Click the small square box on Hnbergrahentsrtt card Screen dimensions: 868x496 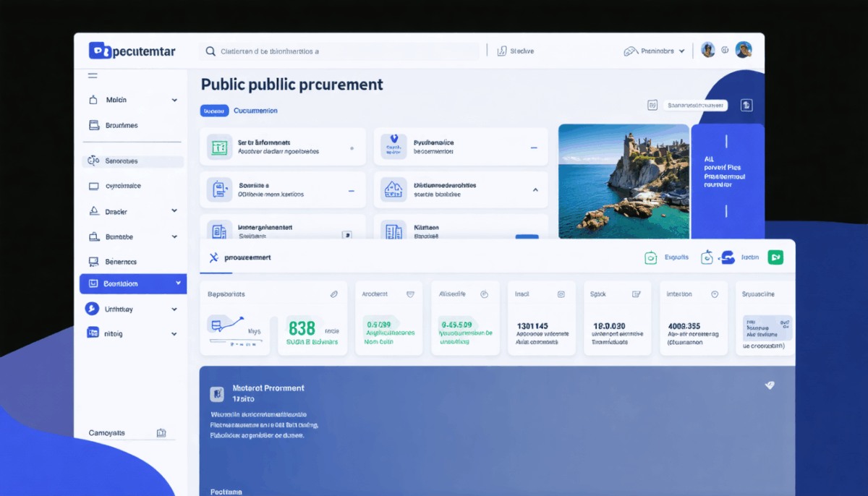[346, 234]
